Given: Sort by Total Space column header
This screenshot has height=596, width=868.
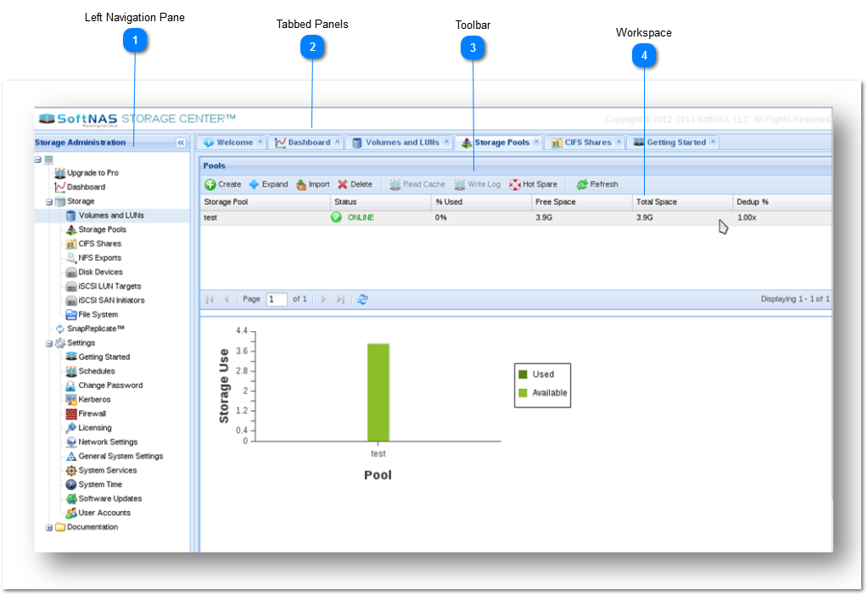Looking at the screenshot, I should (x=682, y=202).
